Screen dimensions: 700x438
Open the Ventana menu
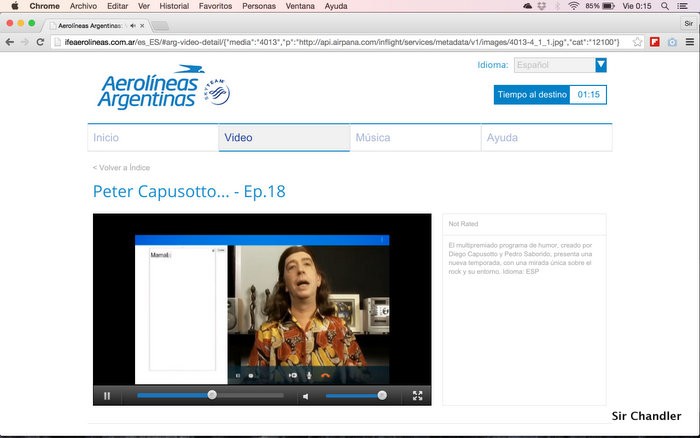(300, 6)
